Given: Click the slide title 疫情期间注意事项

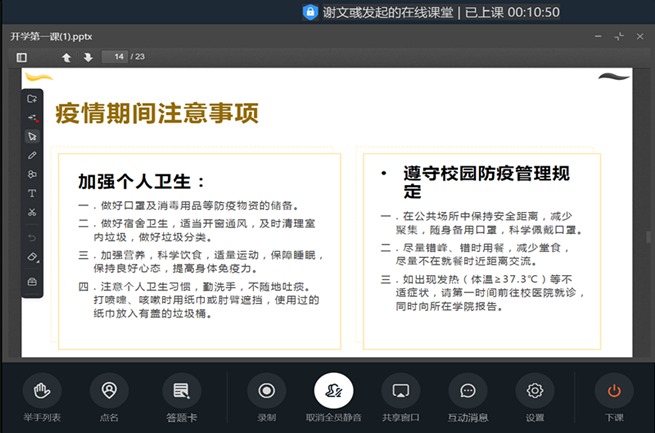Looking at the screenshot, I should [157, 114].
